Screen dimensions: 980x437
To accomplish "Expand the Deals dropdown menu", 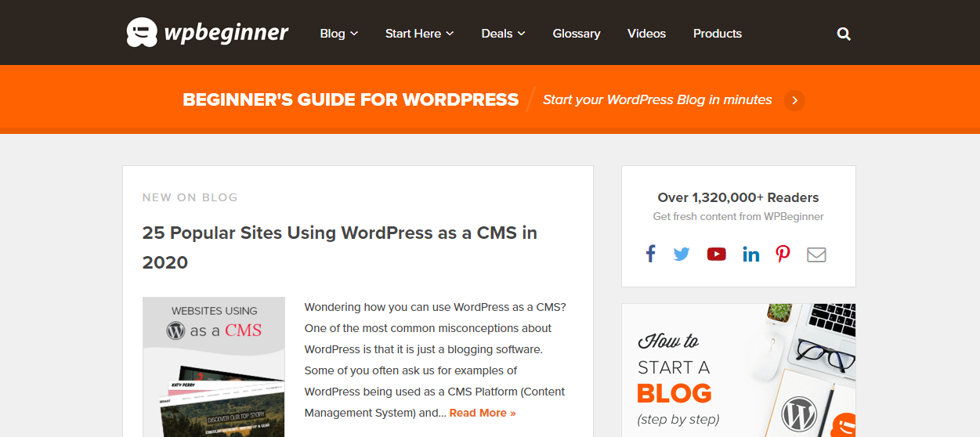I will click(x=504, y=34).
